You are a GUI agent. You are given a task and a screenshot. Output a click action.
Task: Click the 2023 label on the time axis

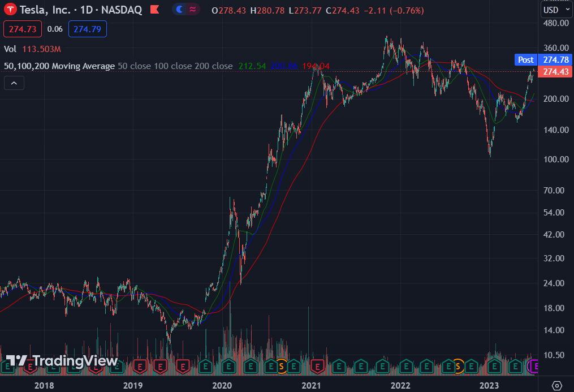[489, 385]
